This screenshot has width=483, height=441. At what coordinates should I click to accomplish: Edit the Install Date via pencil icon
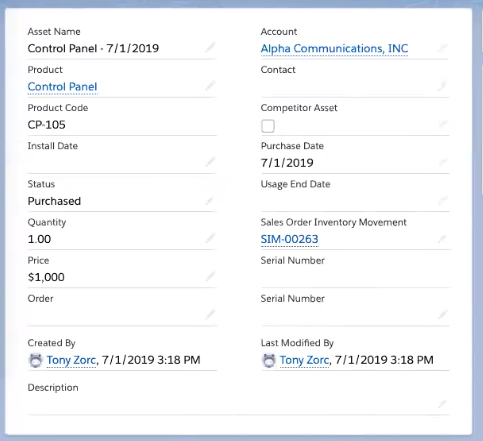point(210,162)
